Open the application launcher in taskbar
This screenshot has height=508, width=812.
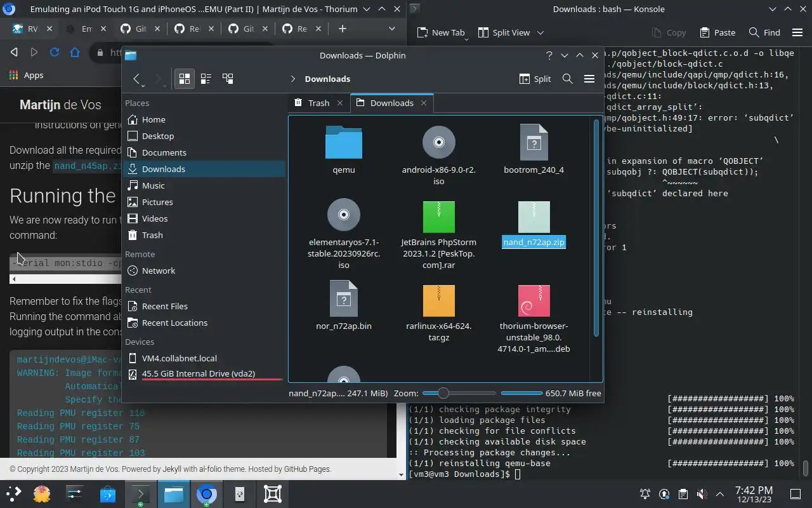13,493
